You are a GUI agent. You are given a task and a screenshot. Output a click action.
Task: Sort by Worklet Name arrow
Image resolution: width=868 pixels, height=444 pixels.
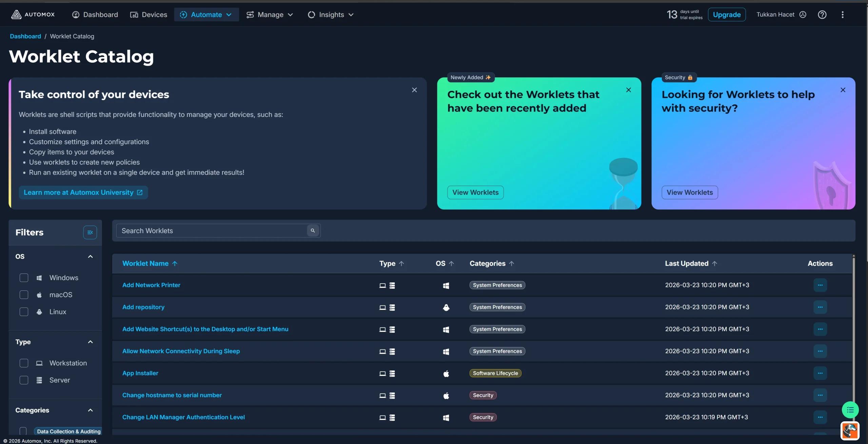tap(175, 263)
